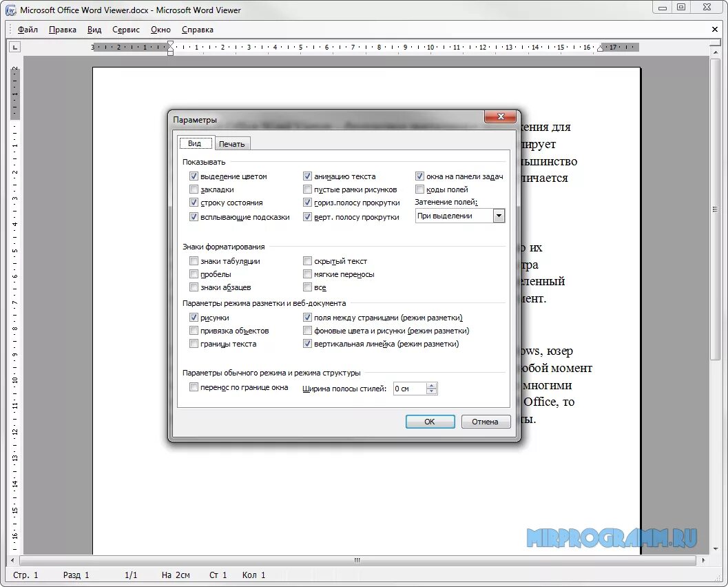The image size is (728, 587).
Task: Click the vertical ruler at mark 10
Action: point(15,380)
